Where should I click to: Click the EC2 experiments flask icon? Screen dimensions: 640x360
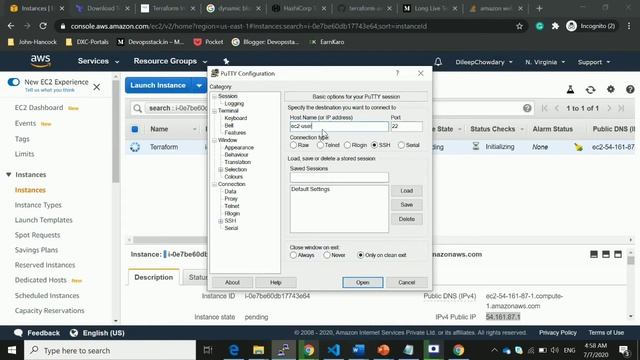(570, 89)
